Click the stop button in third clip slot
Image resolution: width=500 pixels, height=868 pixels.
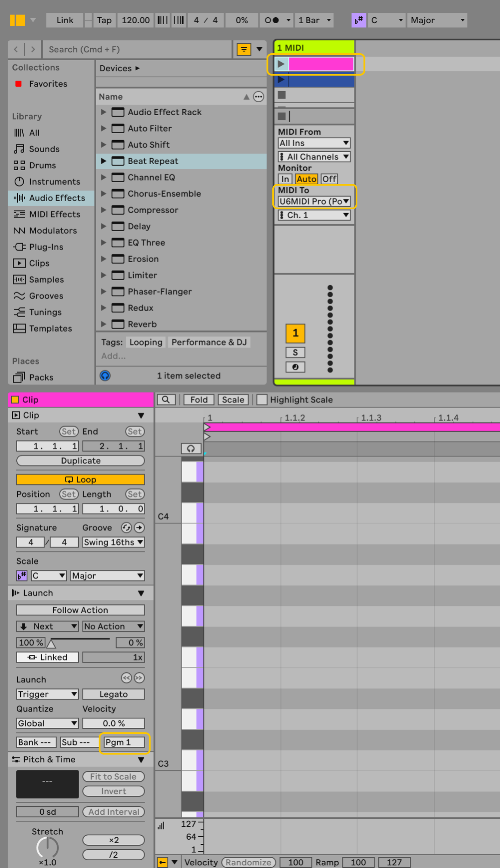click(x=282, y=95)
